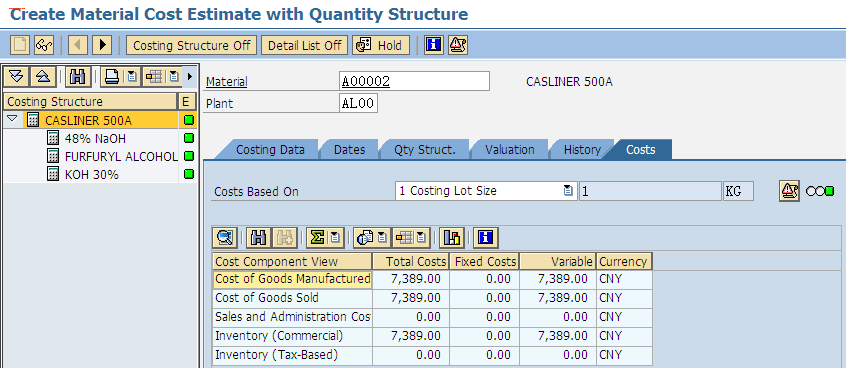Click the layout icon in cost table toolbar

(404, 237)
